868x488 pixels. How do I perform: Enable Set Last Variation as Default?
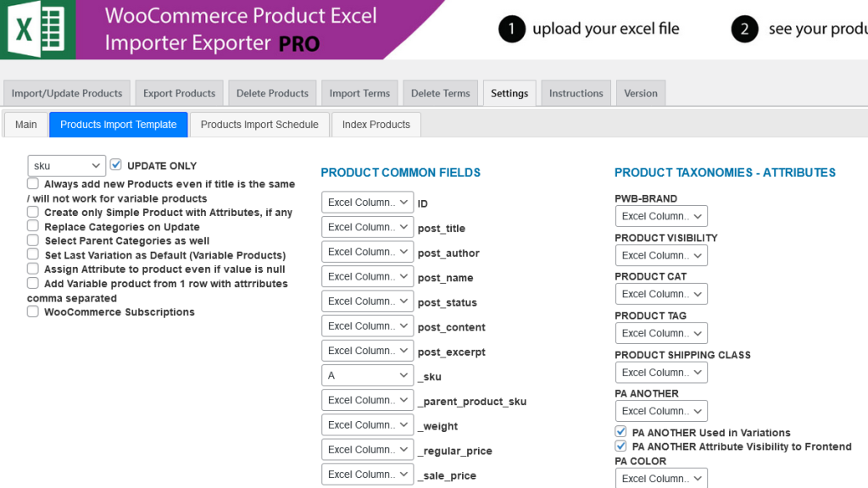click(x=33, y=254)
